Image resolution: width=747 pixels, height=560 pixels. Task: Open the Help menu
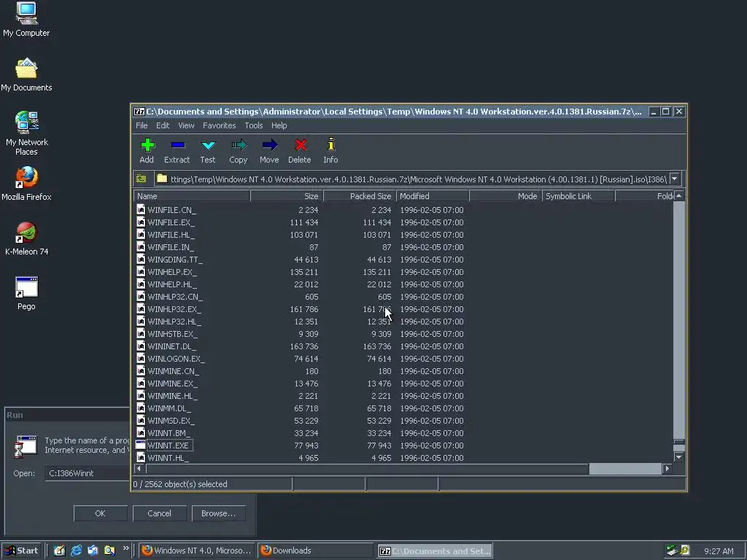tap(279, 125)
